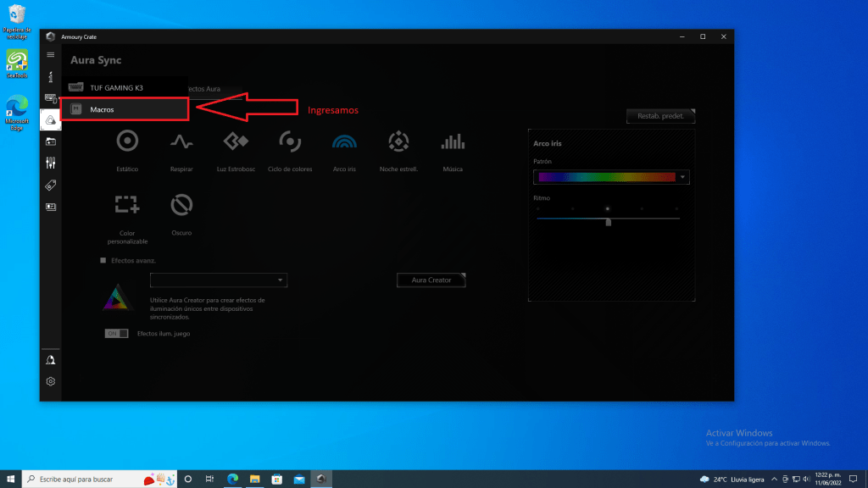Open the Macros menu entry
868x488 pixels.
124,109
